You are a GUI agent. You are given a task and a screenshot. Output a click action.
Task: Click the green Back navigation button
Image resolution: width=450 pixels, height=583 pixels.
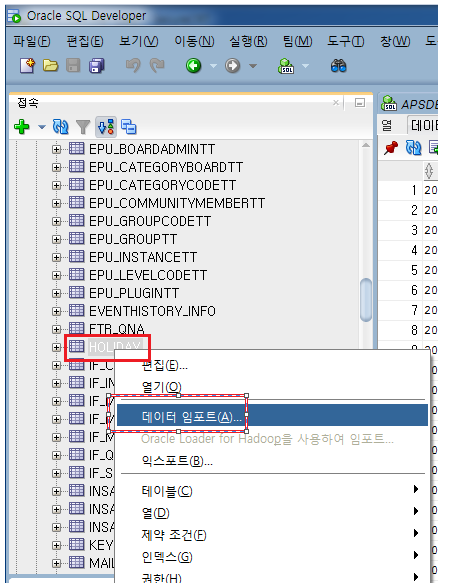point(193,66)
